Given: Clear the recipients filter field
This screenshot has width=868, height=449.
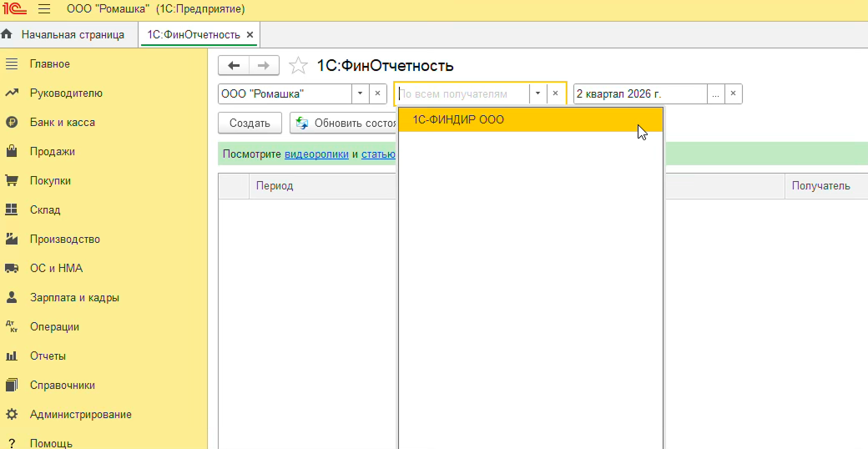Looking at the screenshot, I should [555, 93].
